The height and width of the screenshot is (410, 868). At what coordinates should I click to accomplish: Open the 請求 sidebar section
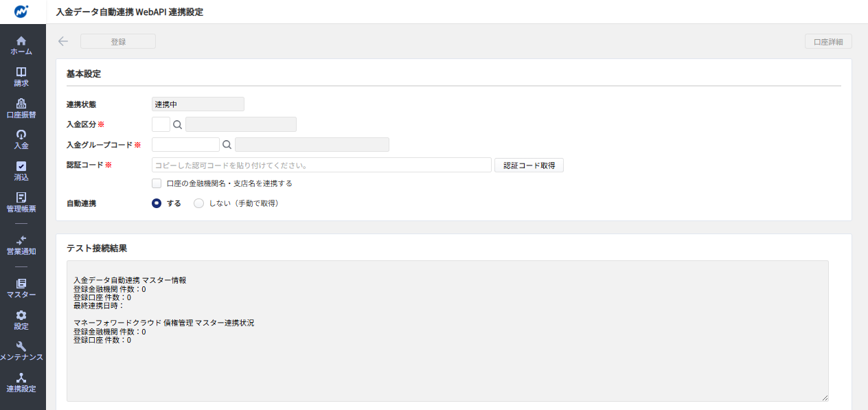pos(21,77)
